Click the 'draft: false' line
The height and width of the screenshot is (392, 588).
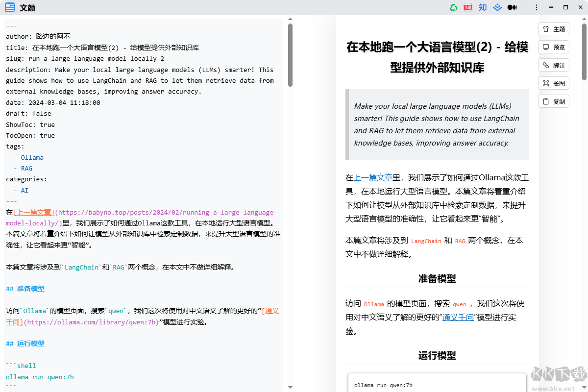(x=28, y=113)
